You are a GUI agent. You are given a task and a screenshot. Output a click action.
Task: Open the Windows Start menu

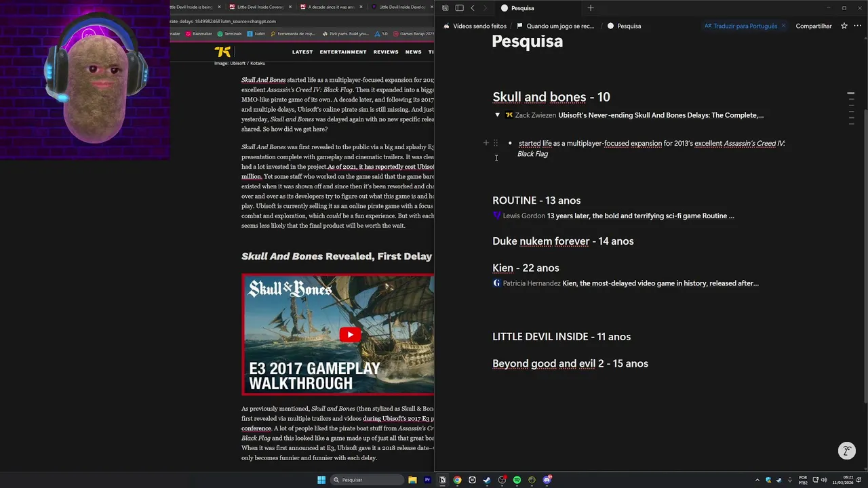pos(321,480)
